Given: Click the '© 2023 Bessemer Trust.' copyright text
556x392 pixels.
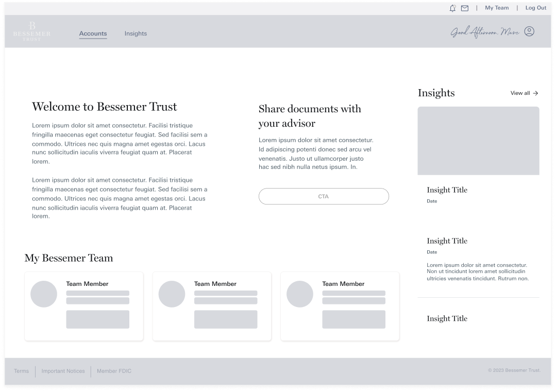Looking at the screenshot, I should (x=514, y=370).
